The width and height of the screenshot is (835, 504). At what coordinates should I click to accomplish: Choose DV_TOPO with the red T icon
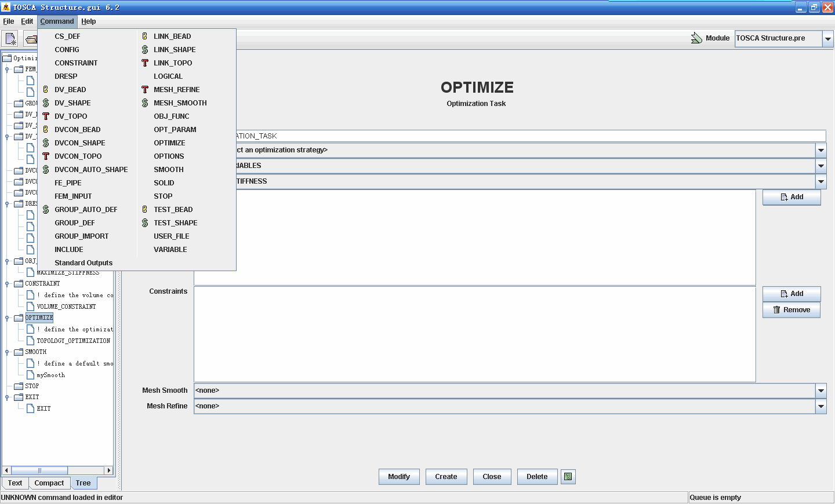pyautogui.click(x=70, y=116)
